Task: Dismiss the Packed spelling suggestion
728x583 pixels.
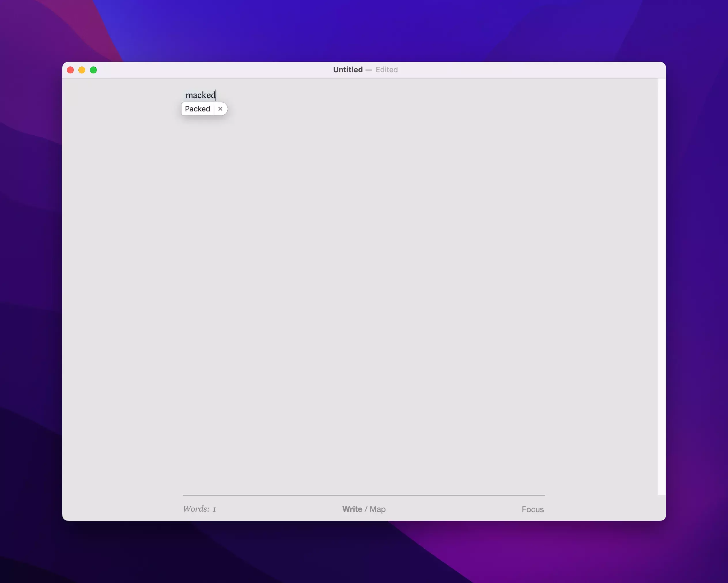Action: [220, 109]
